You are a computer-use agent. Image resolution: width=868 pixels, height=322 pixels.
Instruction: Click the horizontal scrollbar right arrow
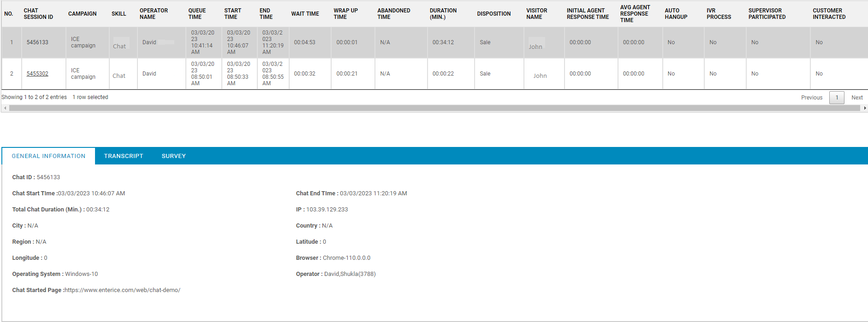coord(864,108)
